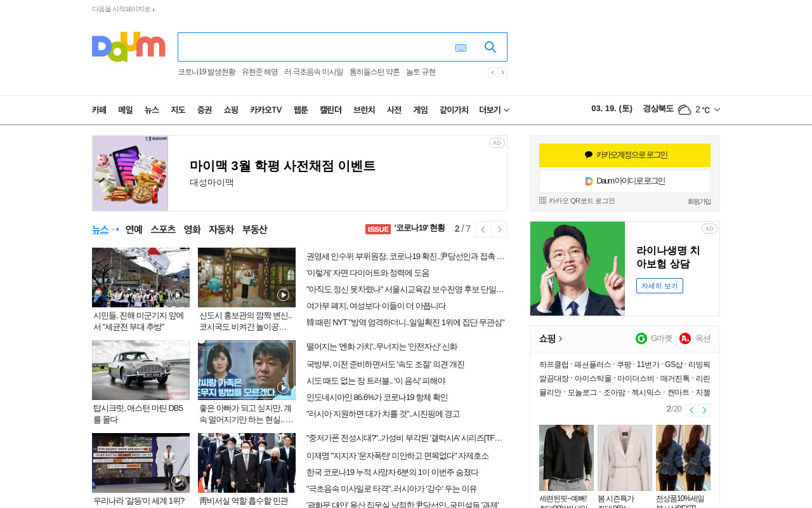Open the virtual keyboard icon in search box
812x508 pixels.
tap(461, 48)
